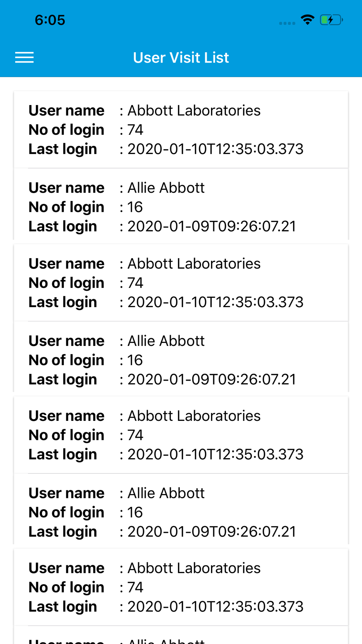Image resolution: width=362 pixels, height=644 pixels.
Task: Tap first Allie Abbott login count 16
Action: pos(135,207)
